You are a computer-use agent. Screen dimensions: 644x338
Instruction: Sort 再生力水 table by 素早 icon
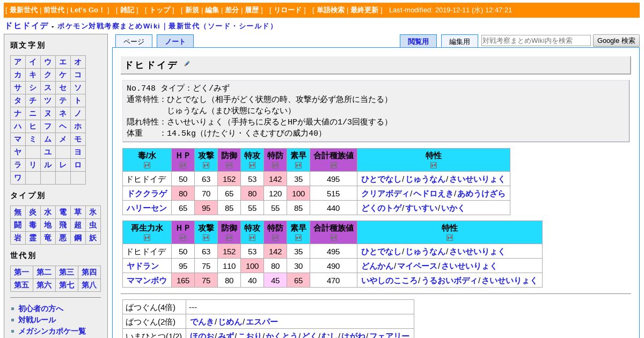[298, 238]
